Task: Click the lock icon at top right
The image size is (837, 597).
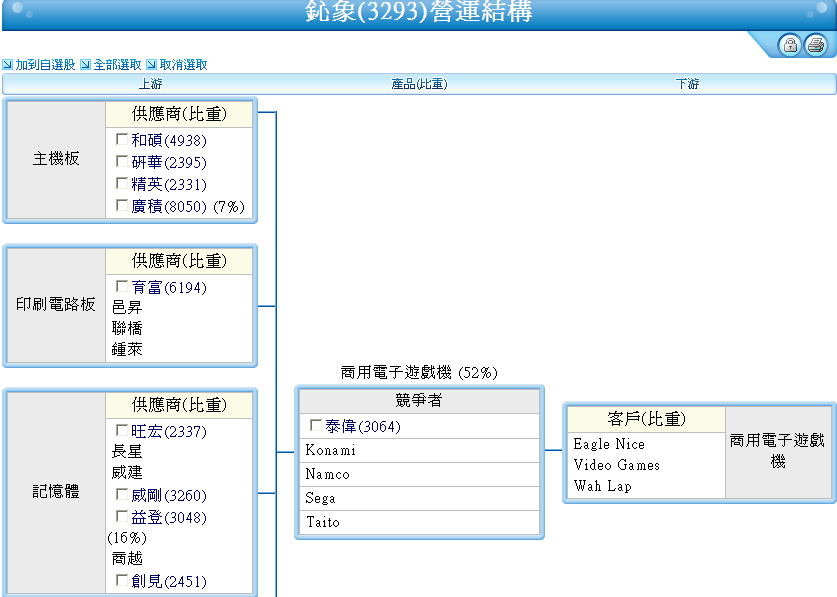Action: coord(789,45)
